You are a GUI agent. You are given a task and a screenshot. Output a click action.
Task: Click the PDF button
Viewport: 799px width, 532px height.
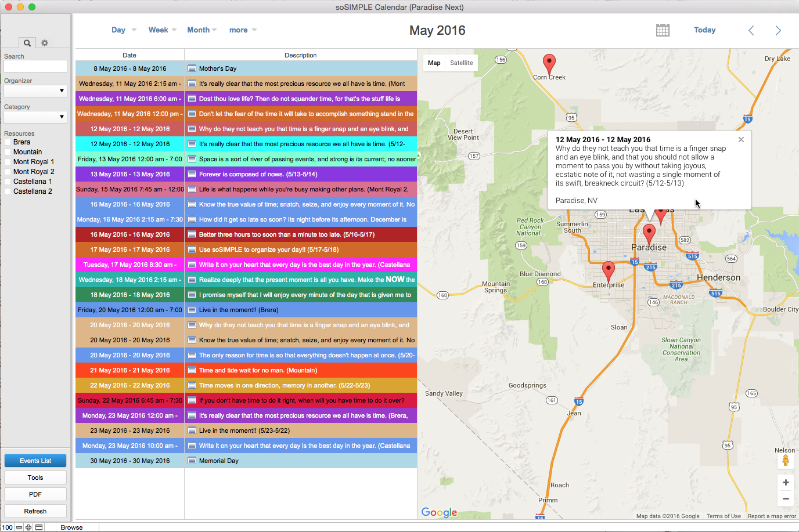(35, 494)
